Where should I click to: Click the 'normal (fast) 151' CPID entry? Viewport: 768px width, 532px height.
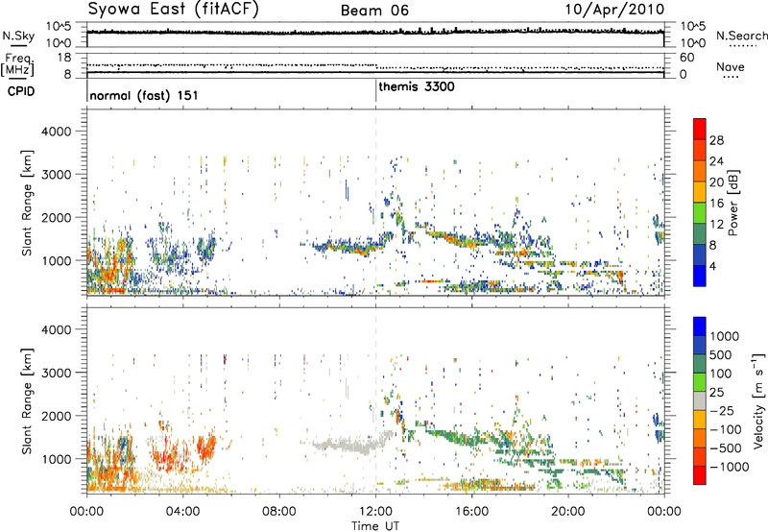[144, 95]
